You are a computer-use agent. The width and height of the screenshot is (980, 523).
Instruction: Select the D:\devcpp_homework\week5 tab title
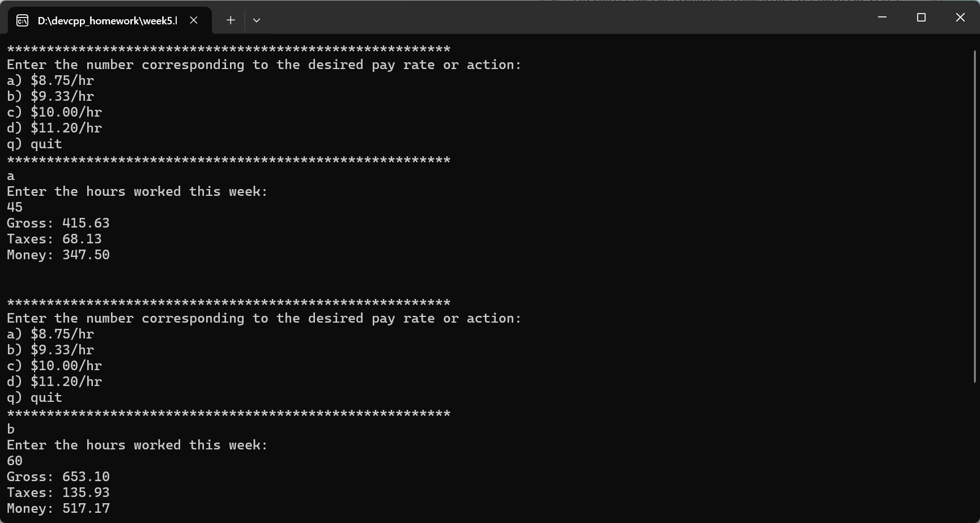[x=107, y=21]
